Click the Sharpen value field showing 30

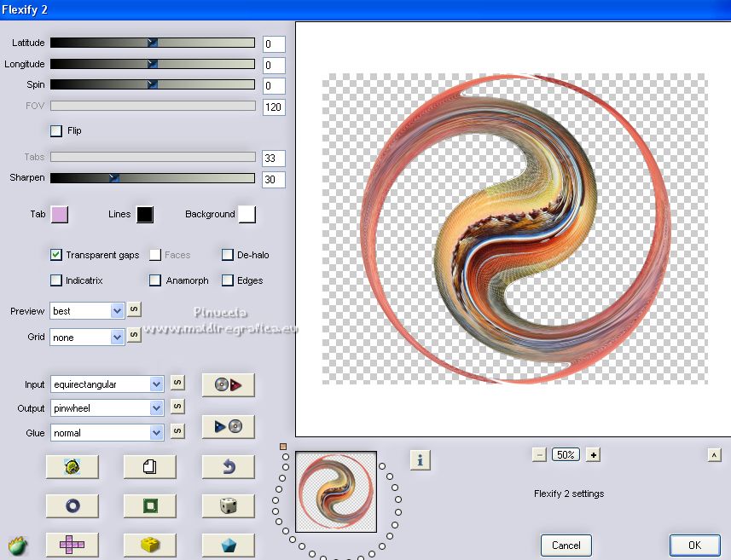(274, 179)
